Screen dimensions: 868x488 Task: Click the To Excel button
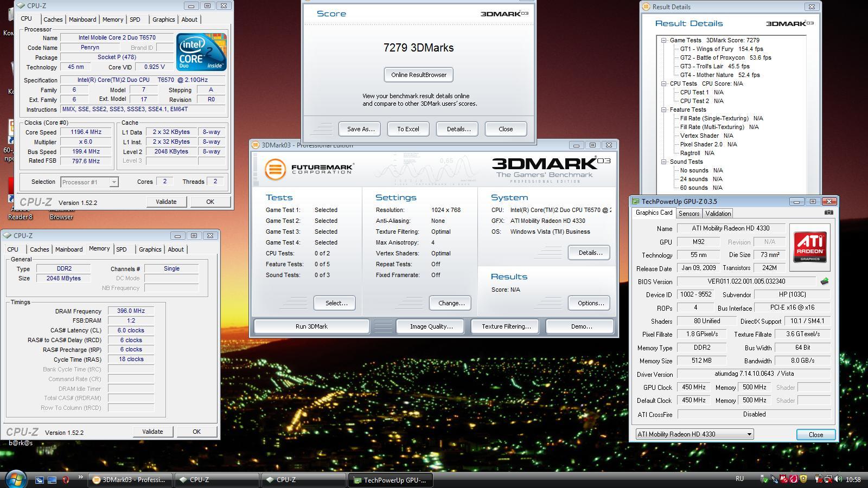pyautogui.click(x=408, y=129)
